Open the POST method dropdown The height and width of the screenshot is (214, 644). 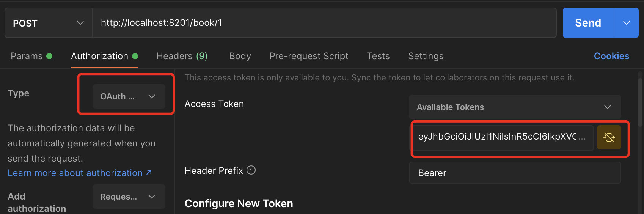49,23
